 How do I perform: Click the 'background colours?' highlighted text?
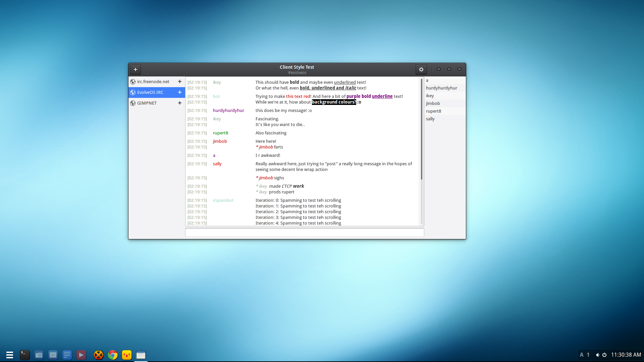(334, 102)
